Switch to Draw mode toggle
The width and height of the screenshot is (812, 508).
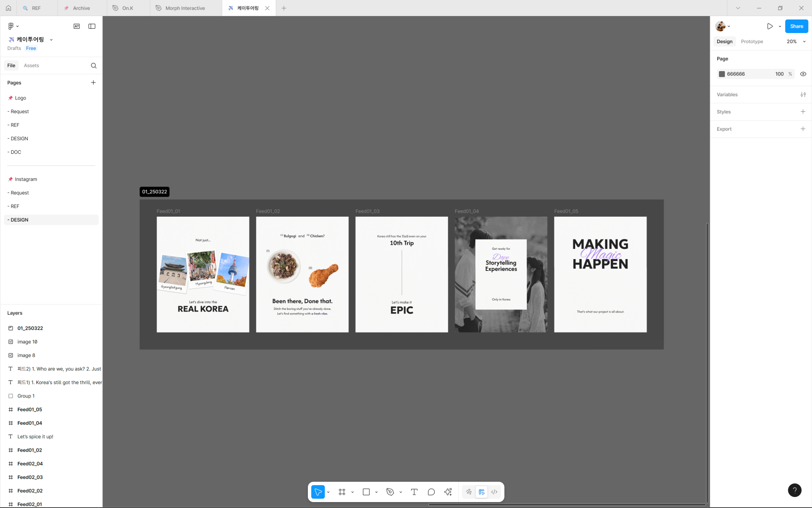tap(469, 492)
